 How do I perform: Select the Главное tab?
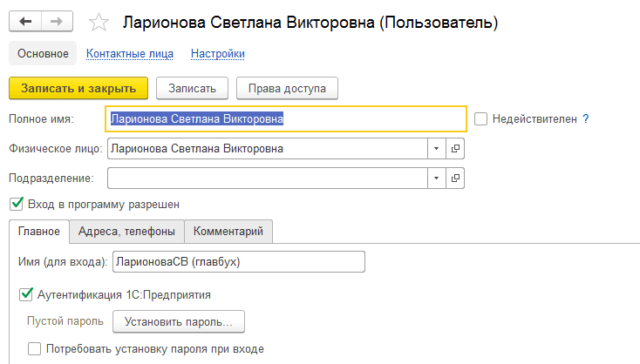(x=39, y=232)
